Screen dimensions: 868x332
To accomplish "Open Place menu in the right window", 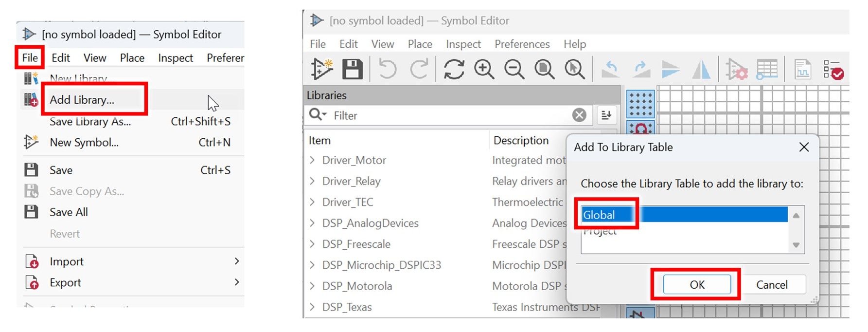I will [420, 44].
